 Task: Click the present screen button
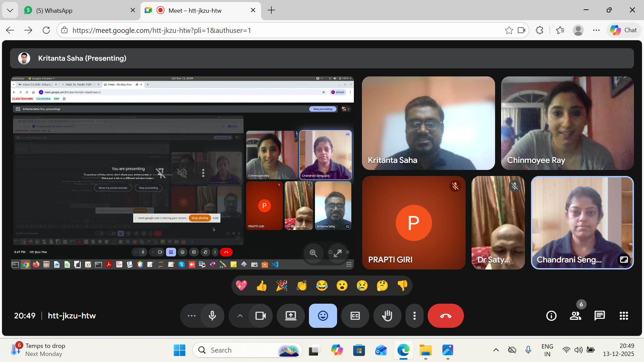290,316
